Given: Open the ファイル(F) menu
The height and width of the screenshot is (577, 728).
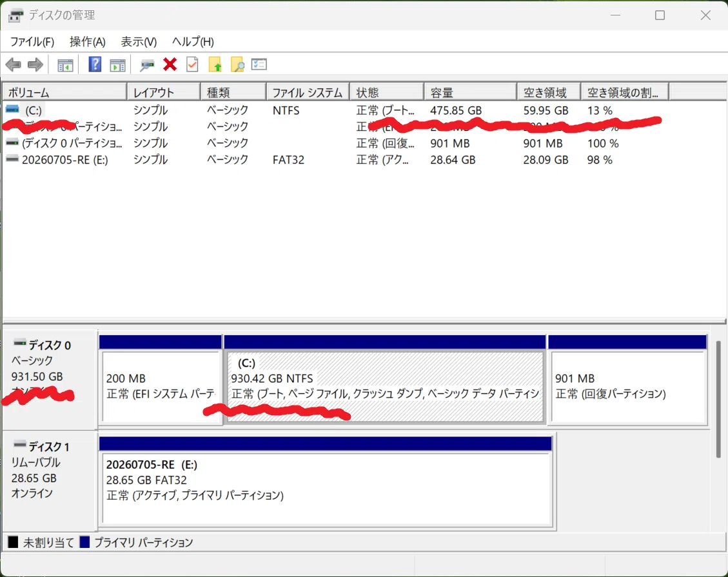Looking at the screenshot, I should pos(32,42).
